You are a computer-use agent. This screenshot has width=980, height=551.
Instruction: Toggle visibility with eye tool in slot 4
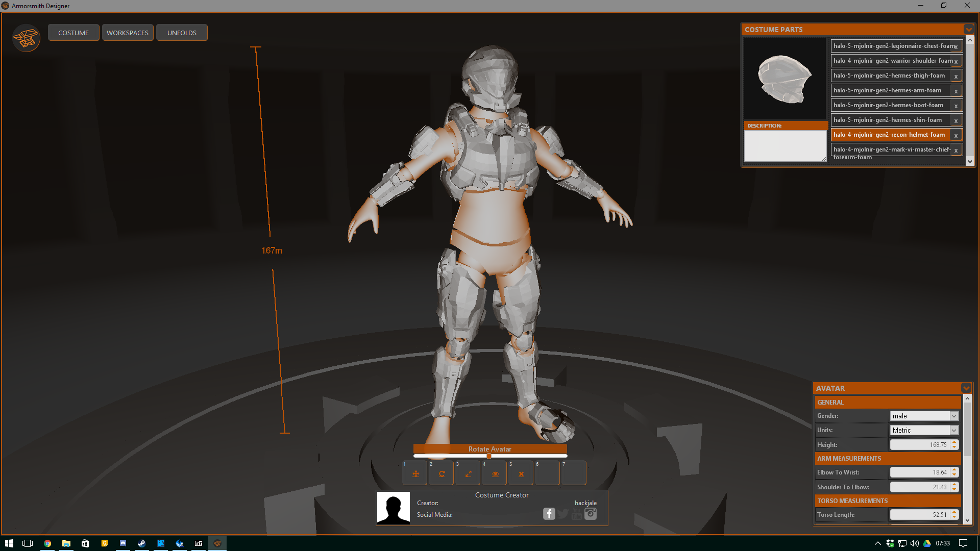click(495, 473)
